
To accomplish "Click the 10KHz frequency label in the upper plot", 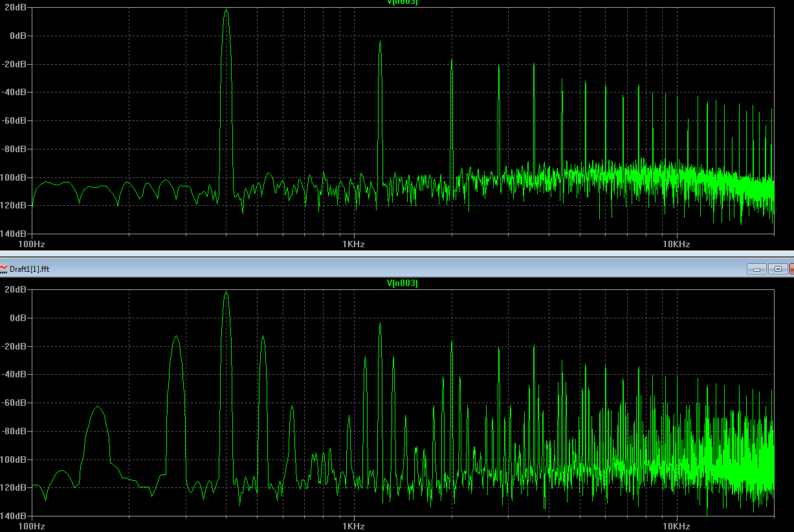I will (676, 245).
